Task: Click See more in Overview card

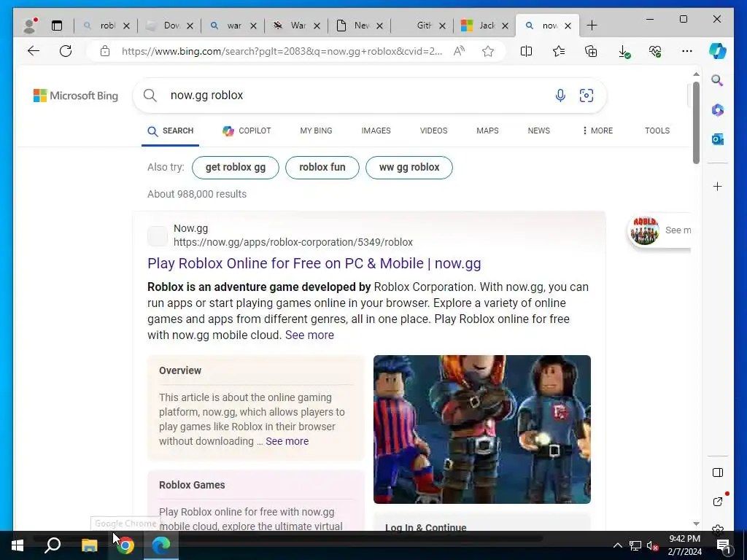Action: [x=287, y=441]
